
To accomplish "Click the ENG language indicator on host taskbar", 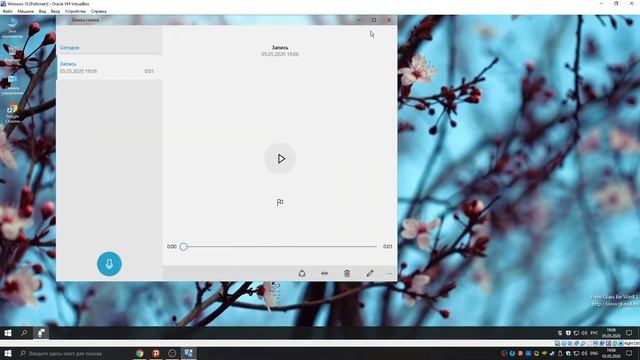I will [594, 353].
